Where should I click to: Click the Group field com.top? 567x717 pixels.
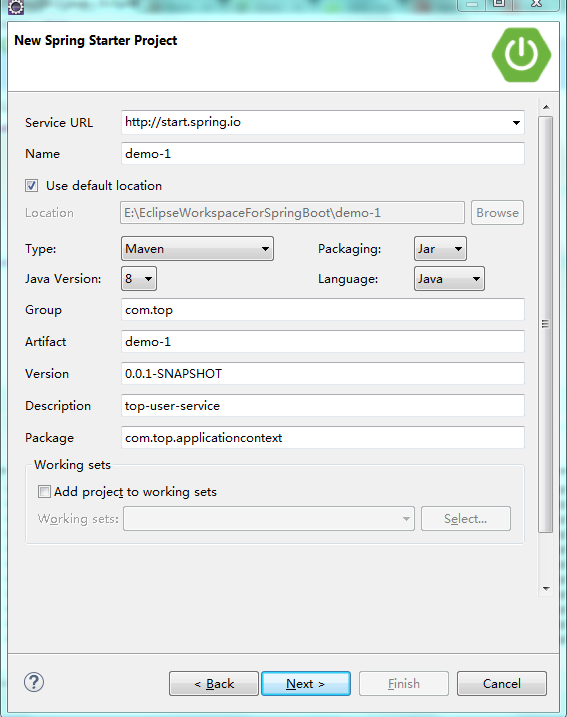pos(323,310)
